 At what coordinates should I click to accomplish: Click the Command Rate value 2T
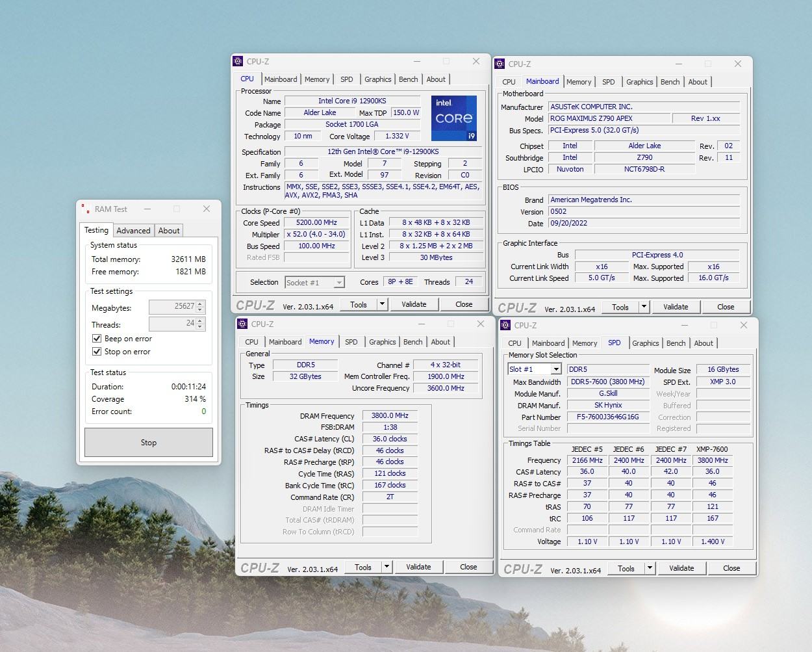pos(390,497)
